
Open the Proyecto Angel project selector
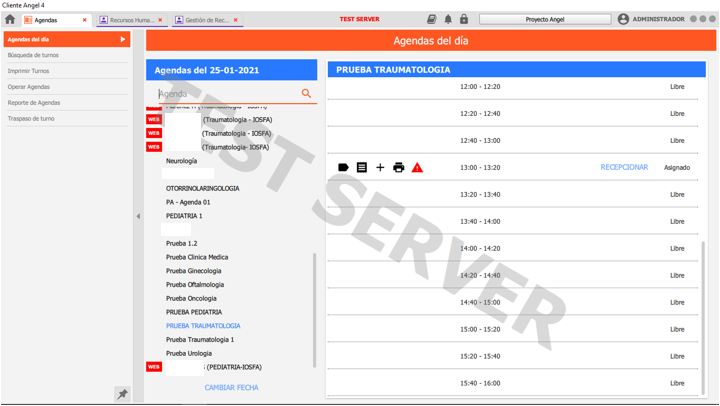coord(545,19)
